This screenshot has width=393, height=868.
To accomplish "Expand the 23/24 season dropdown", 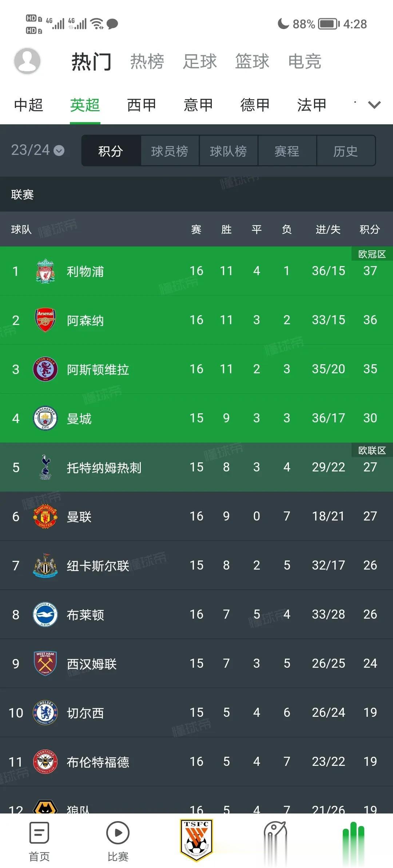I will tap(38, 150).
